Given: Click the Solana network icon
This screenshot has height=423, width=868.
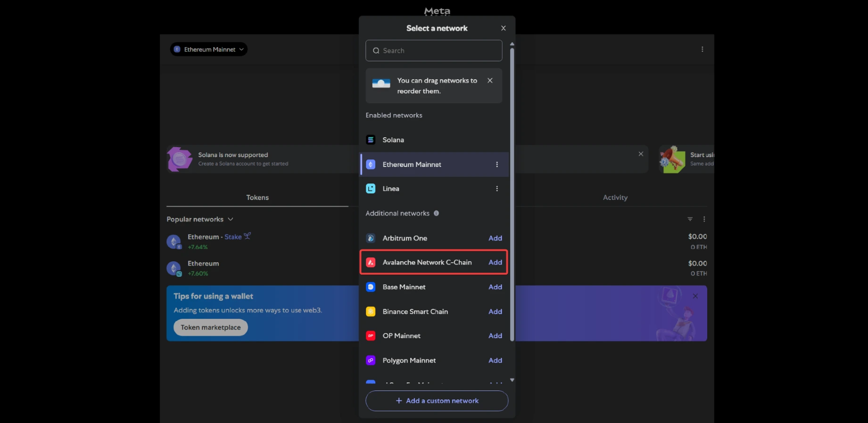Looking at the screenshot, I should [371, 140].
